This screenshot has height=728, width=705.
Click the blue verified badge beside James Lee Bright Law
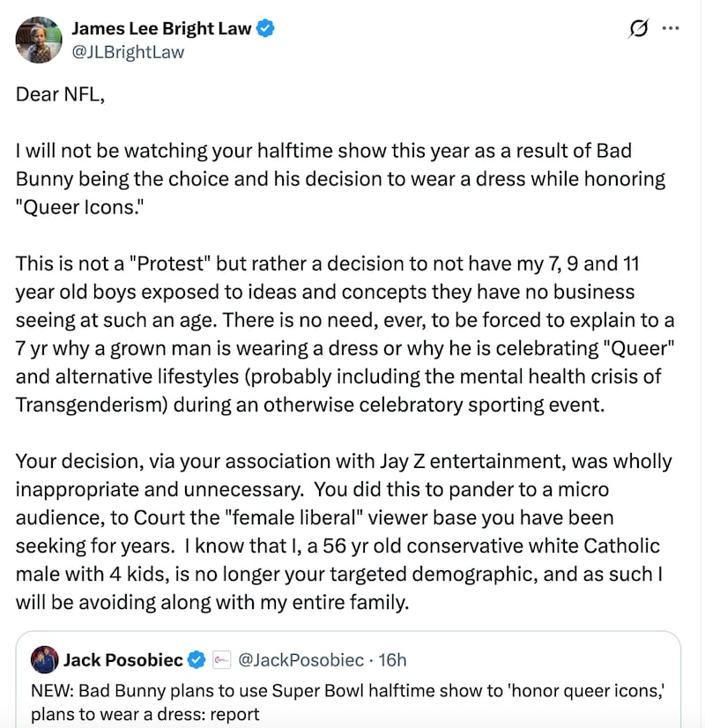[x=265, y=29]
